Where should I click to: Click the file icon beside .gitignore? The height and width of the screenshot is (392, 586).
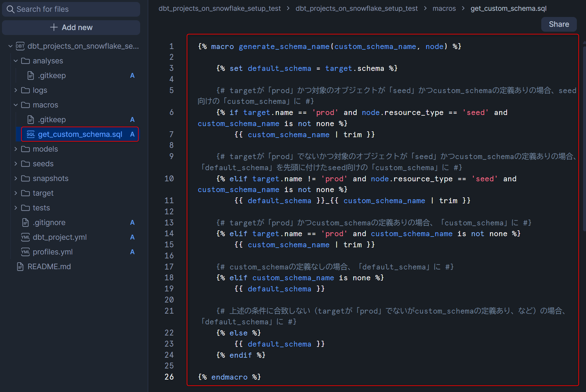(25, 222)
